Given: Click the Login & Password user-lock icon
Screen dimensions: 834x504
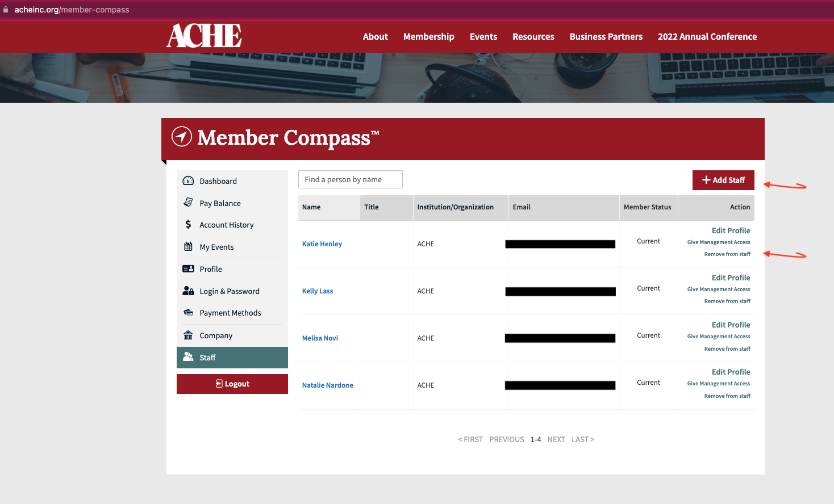Looking at the screenshot, I should pos(188,291).
